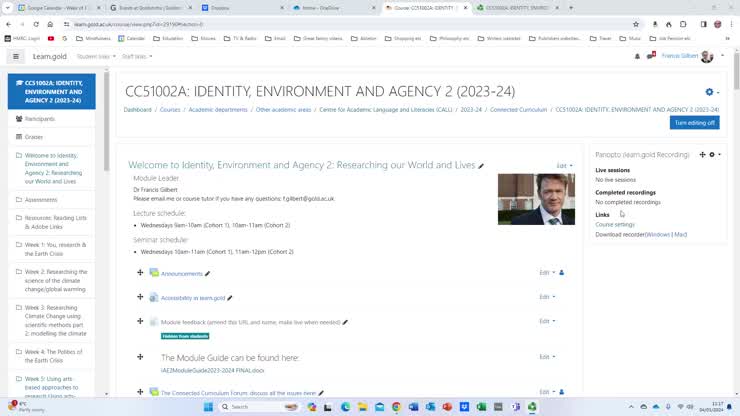Click move handle next to Announcements
The width and height of the screenshot is (740, 416).
(x=140, y=272)
